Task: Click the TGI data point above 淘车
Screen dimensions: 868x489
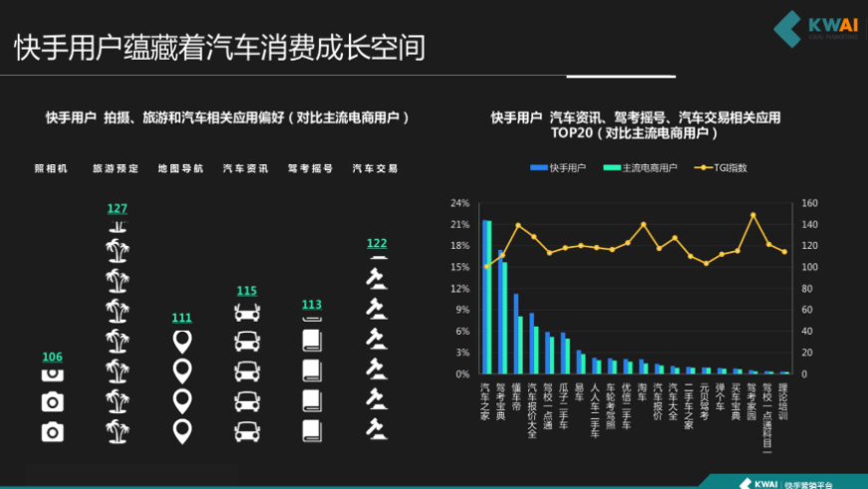Action: point(643,225)
